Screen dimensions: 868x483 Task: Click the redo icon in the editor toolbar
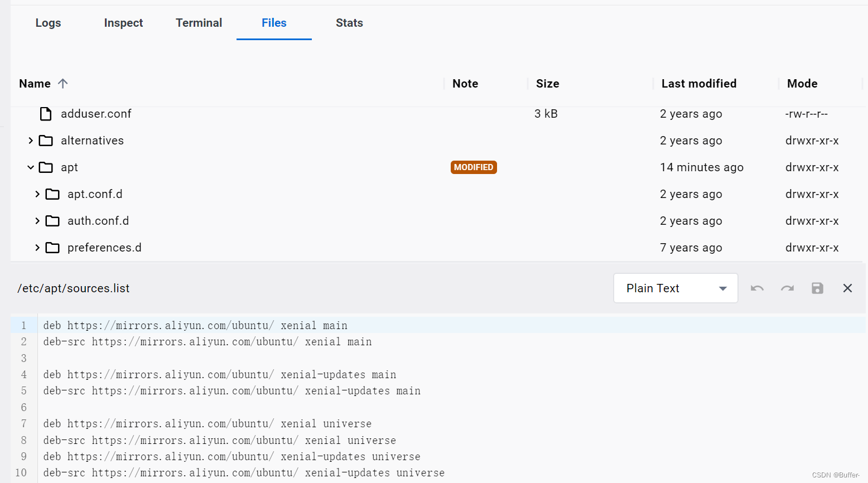787,288
